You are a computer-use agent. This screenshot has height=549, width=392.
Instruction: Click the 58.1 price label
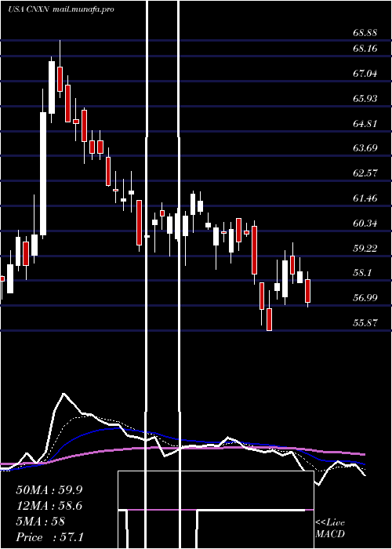click(362, 273)
